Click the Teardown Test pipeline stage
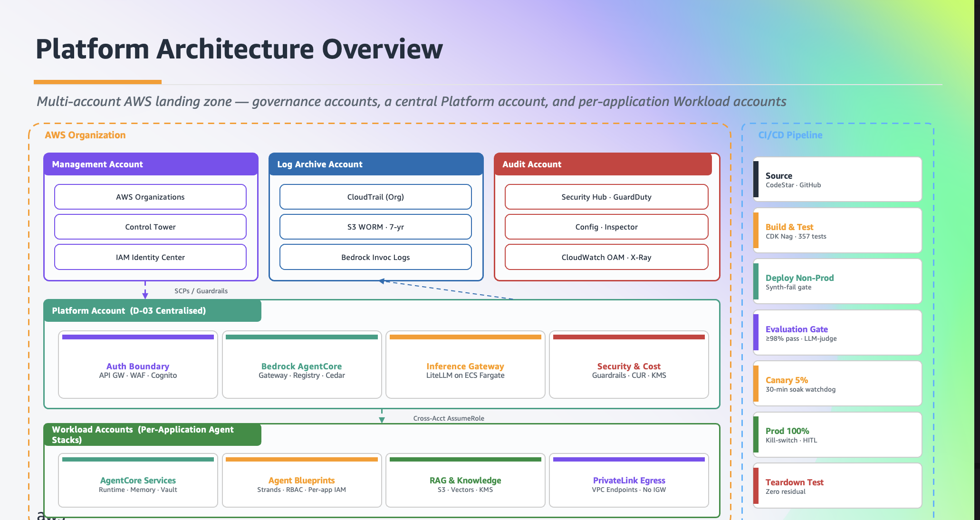Image resolution: width=980 pixels, height=520 pixels. pos(837,486)
